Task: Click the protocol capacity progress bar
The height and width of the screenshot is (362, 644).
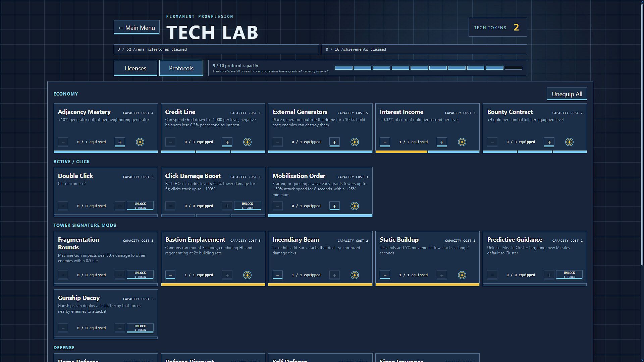Action: [x=428, y=68]
